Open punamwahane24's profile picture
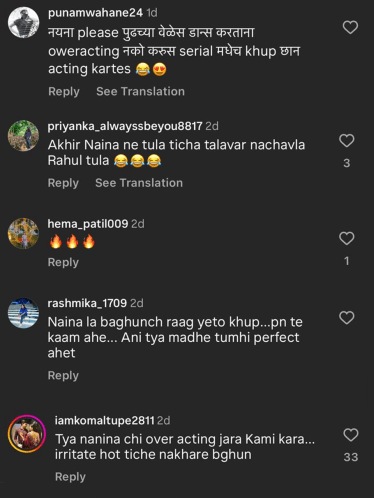Screen dimensions: 374x498 (x=23, y=22)
